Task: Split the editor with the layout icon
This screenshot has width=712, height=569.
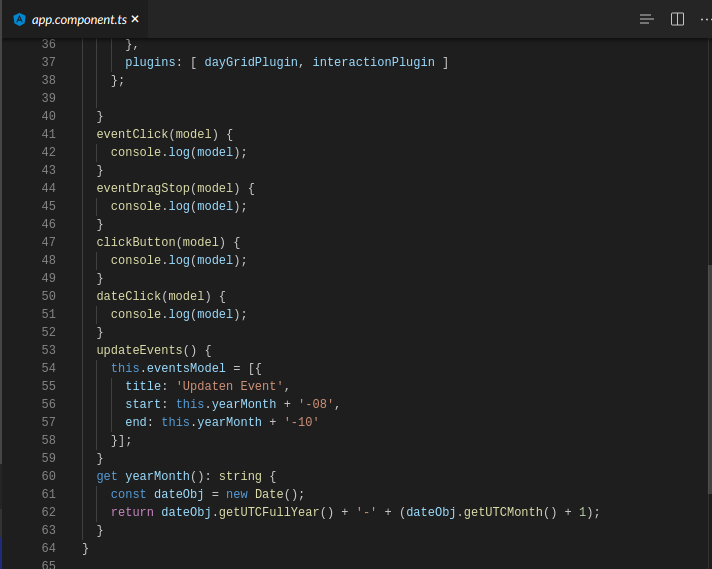Action: [x=677, y=19]
